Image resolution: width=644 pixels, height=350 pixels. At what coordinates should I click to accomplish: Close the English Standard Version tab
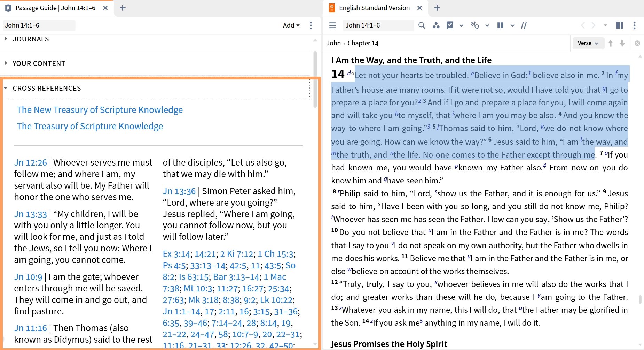(x=420, y=8)
